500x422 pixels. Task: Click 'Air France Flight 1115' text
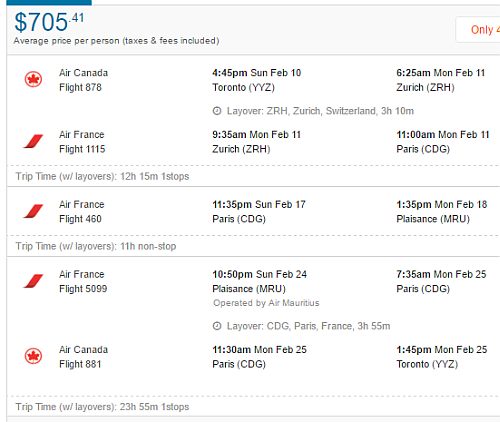pos(82,142)
